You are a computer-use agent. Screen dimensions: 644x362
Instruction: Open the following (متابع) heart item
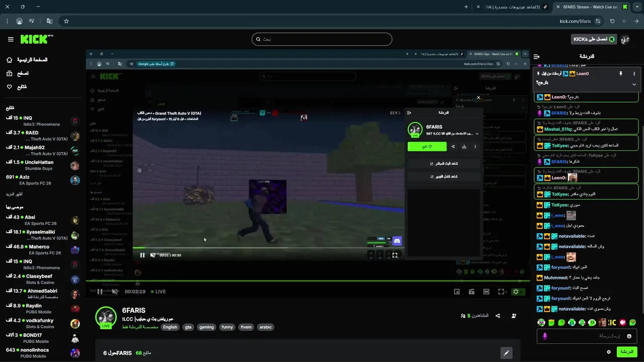16,86
